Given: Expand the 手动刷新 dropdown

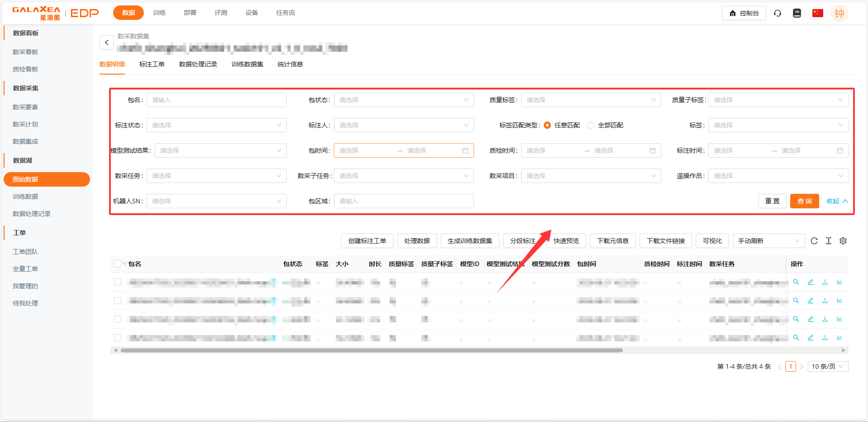Looking at the screenshot, I should [768, 241].
